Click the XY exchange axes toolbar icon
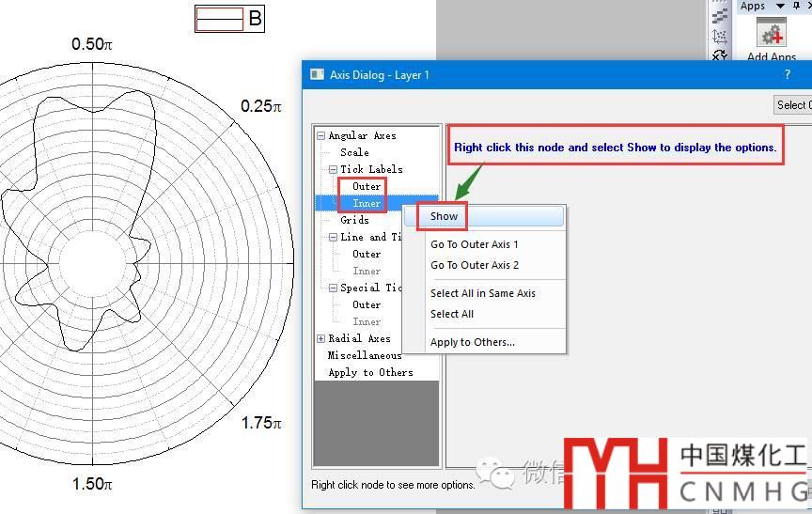The image size is (812, 514). [720, 56]
